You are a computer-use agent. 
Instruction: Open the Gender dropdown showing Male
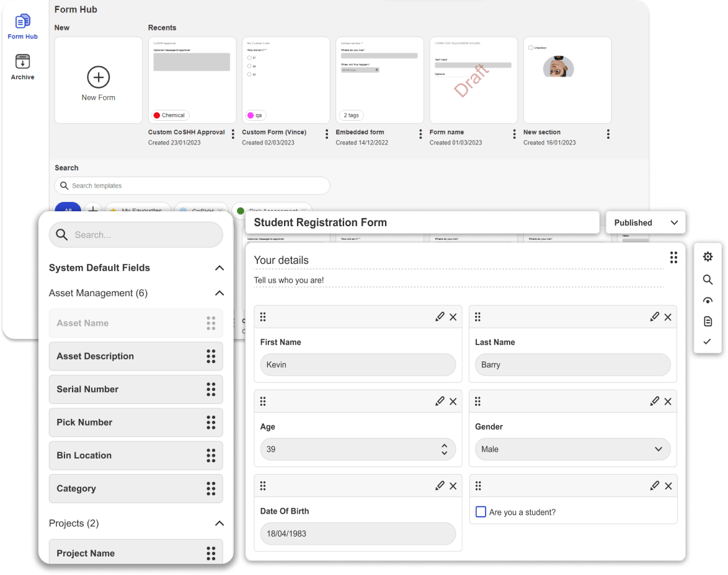[572, 449]
